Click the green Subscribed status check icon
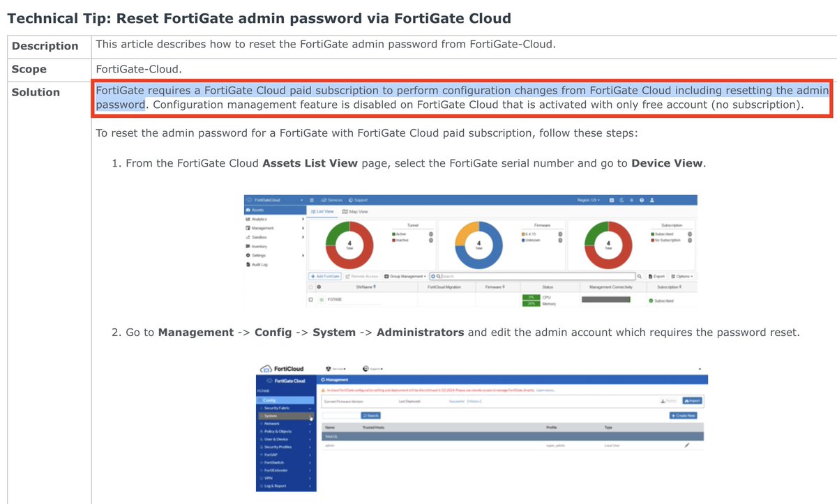Image resolution: width=837 pixels, height=504 pixels. 651,300
